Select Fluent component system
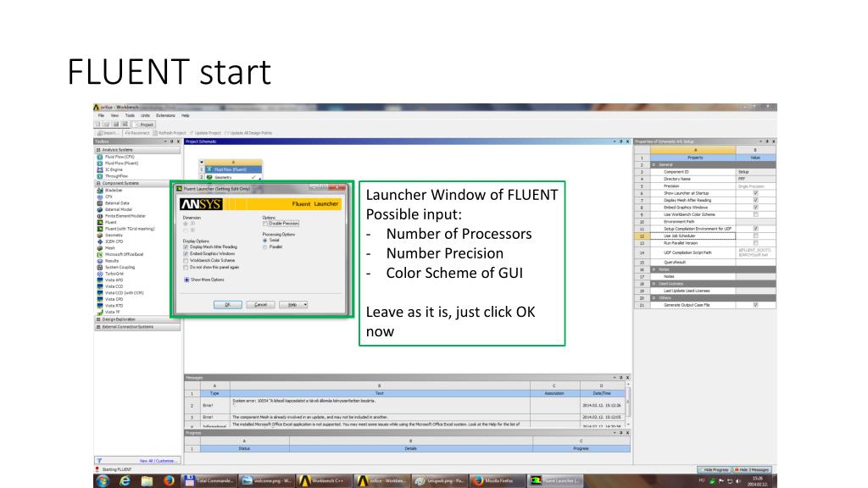 pos(110,223)
